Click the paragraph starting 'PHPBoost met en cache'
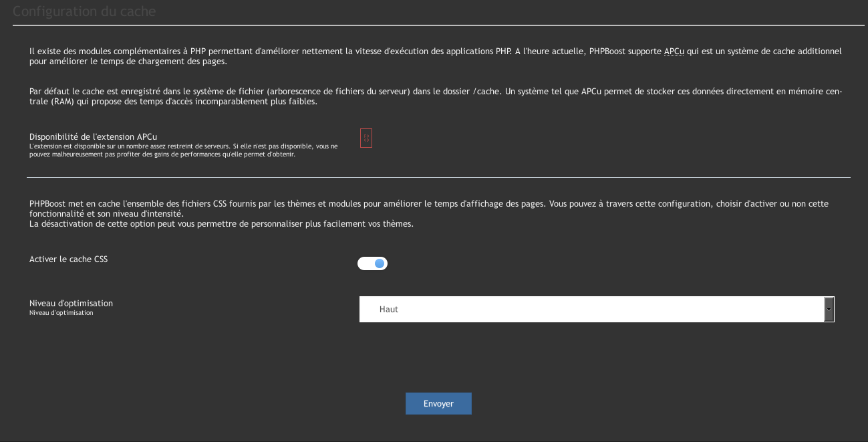The width and height of the screenshot is (868, 442). 267,203
